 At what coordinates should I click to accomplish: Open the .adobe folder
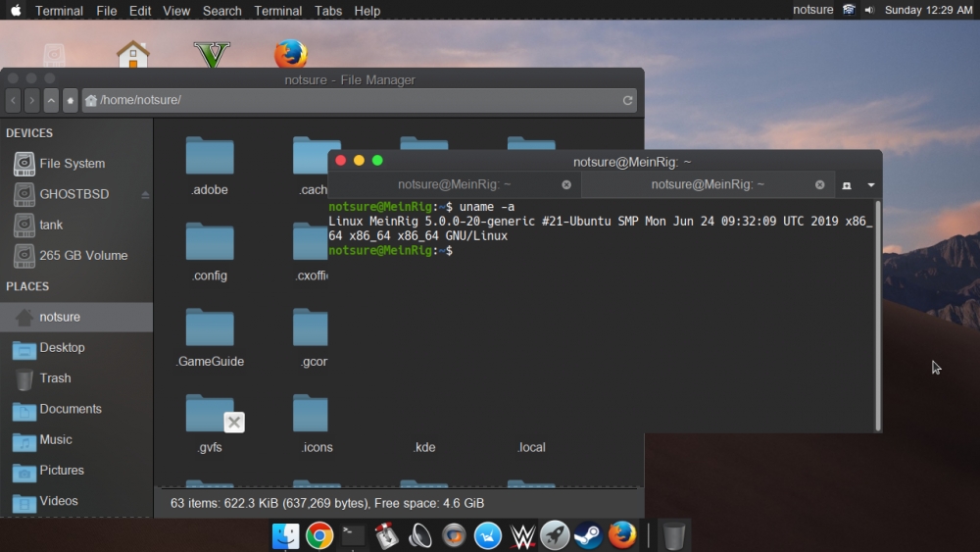tap(210, 166)
